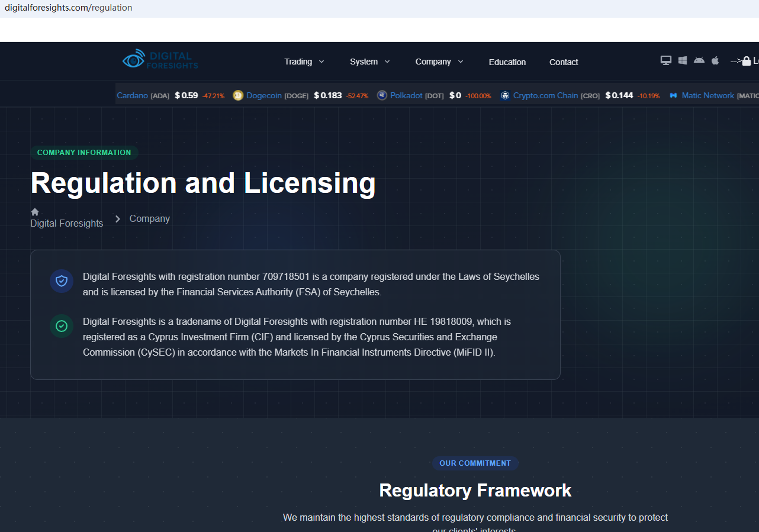The height and width of the screenshot is (532, 759).
Task: Click the breadcrumb home icon
Action: 35,212
